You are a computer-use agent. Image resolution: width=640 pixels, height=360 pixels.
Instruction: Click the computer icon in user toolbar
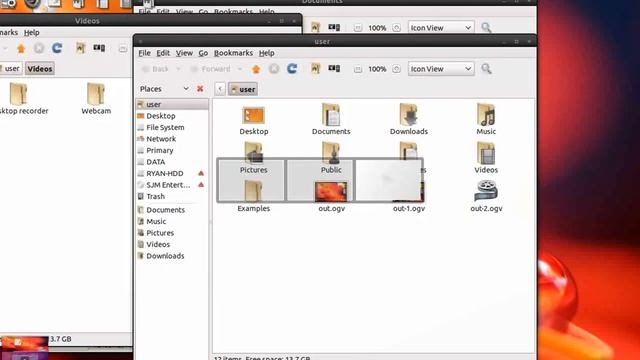[334, 69]
